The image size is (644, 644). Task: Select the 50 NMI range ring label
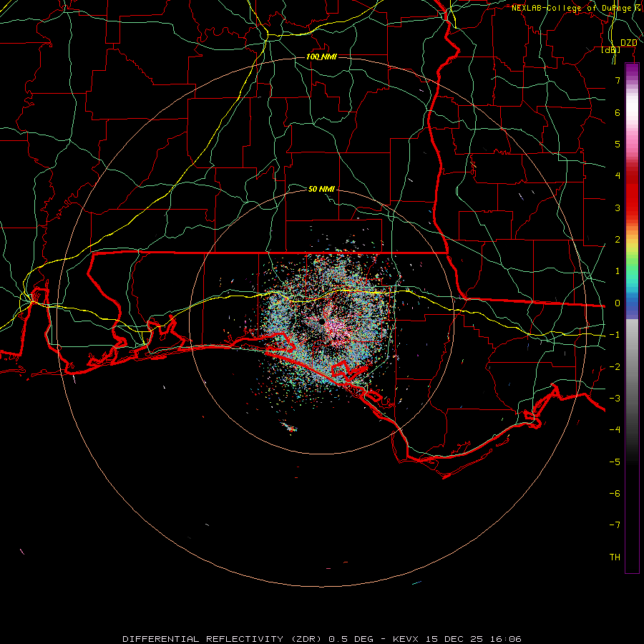point(321,189)
